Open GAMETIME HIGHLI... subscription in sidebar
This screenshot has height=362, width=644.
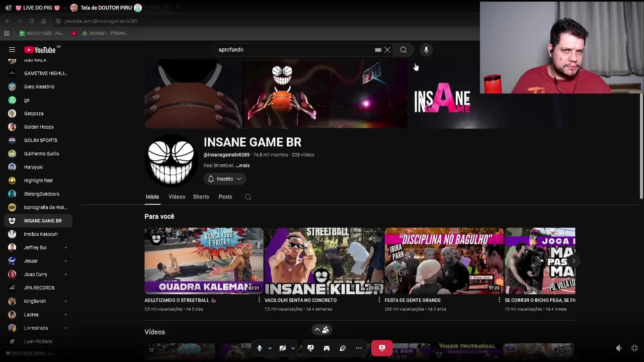point(38,73)
